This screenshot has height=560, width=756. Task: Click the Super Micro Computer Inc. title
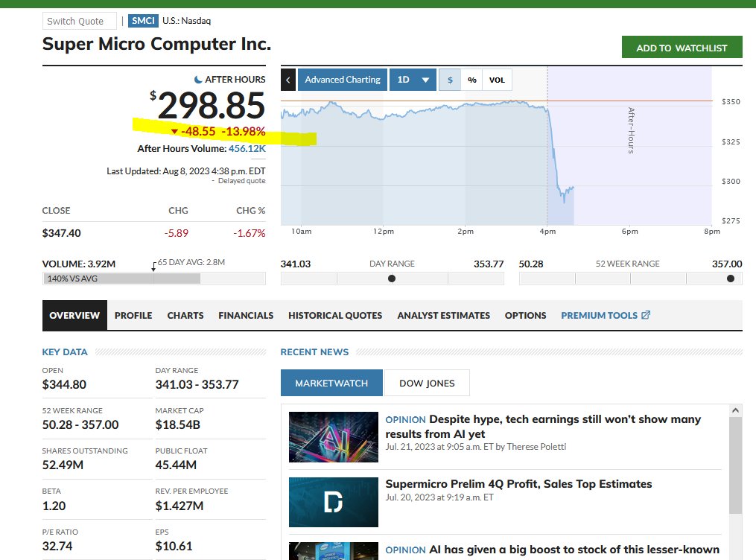pos(156,45)
